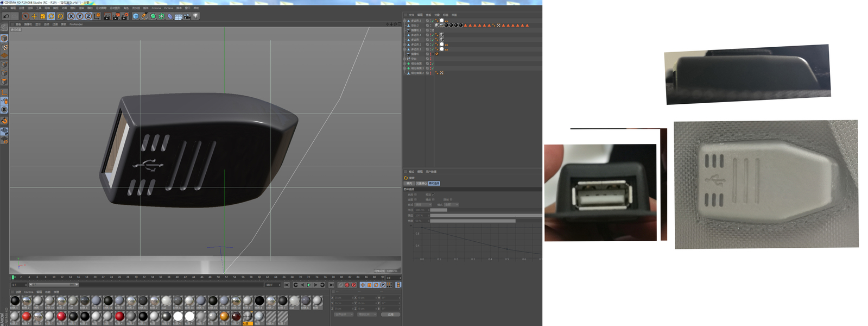868x326 pixels.
Task: Click the Light bulb icon in toolbar
Action: click(x=195, y=16)
